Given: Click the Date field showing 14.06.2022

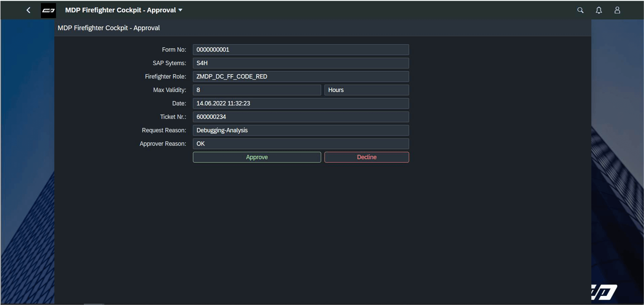Looking at the screenshot, I should 300,103.
